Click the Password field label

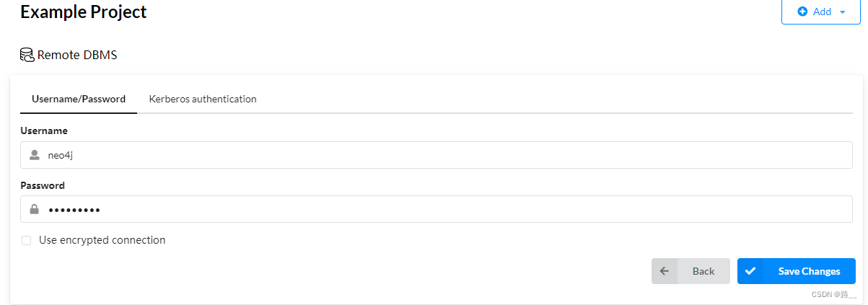pyautogui.click(x=43, y=185)
